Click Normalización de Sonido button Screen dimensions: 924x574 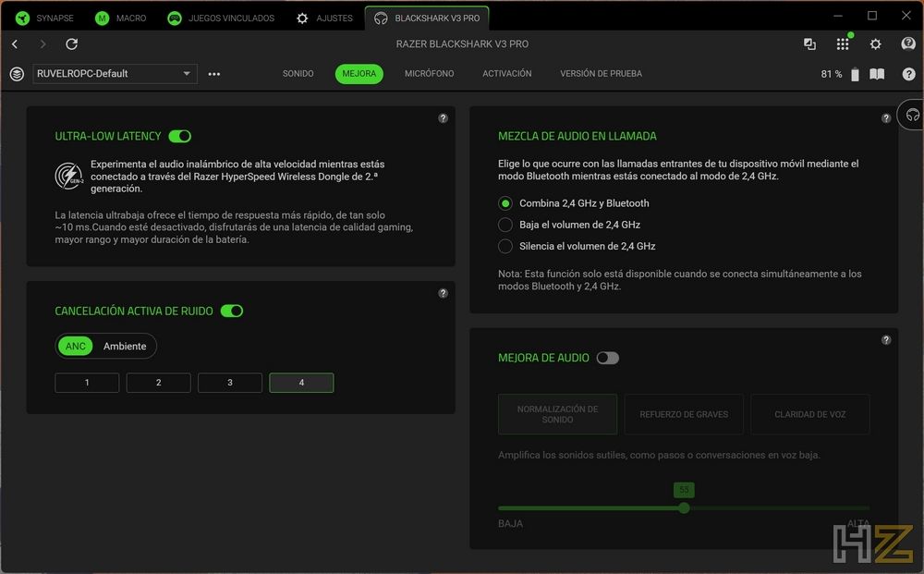pyautogui.click(x=557, y=414)
